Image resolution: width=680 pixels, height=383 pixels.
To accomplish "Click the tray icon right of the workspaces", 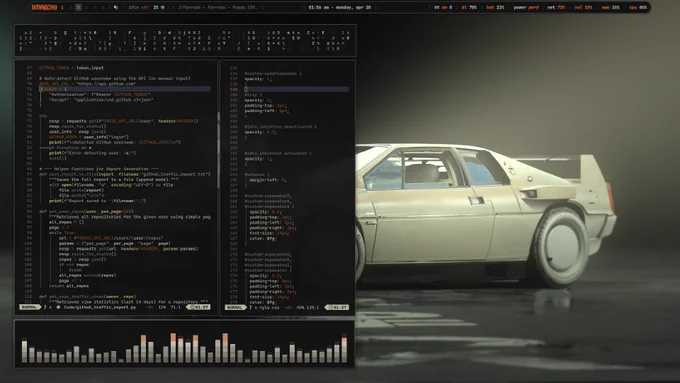I will point(115,7).
